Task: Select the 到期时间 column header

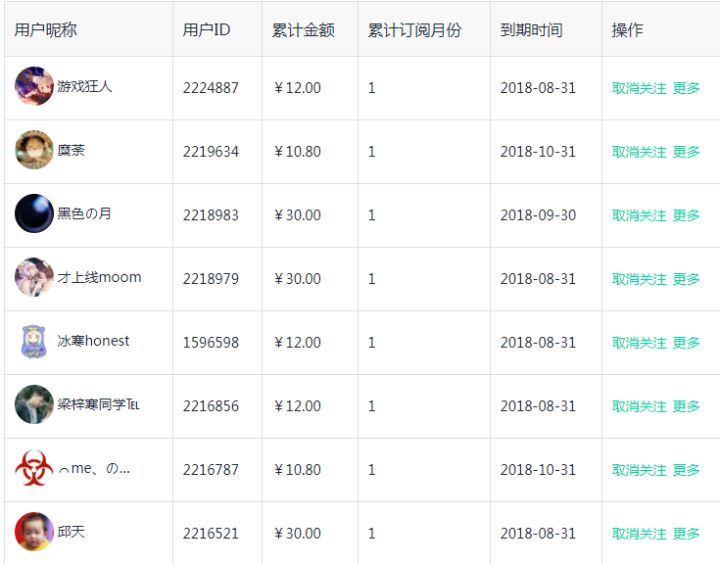Action: pyautogui.click(x=531, y=30)
